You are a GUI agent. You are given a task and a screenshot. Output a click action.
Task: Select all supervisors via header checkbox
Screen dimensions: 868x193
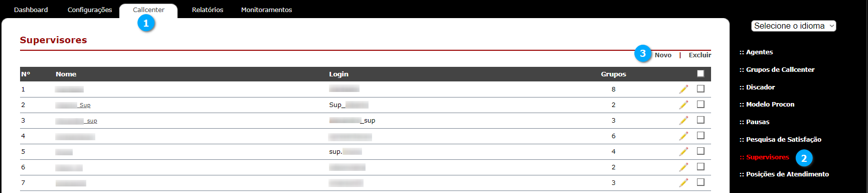point(701,73)
